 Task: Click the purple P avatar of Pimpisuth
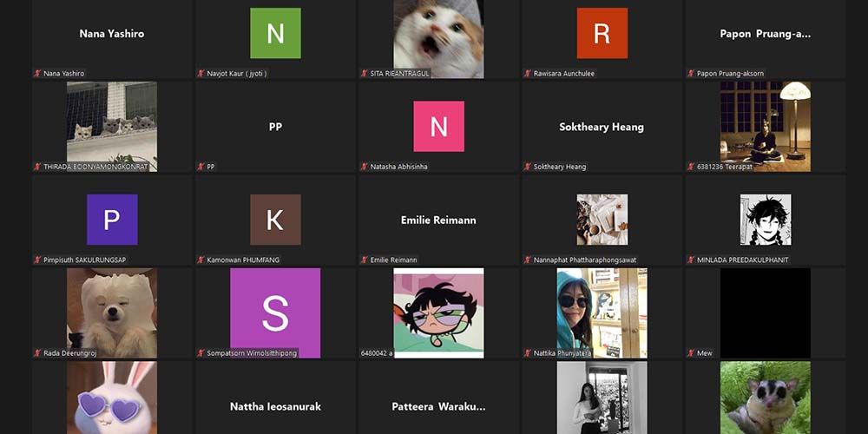point(112,220)
